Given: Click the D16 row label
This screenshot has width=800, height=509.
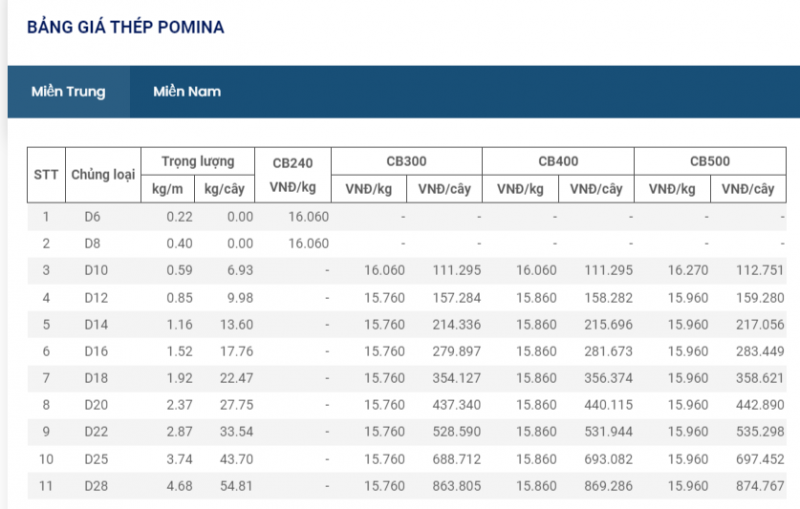Looking at the screenshot, I should [x=95, y=351].
